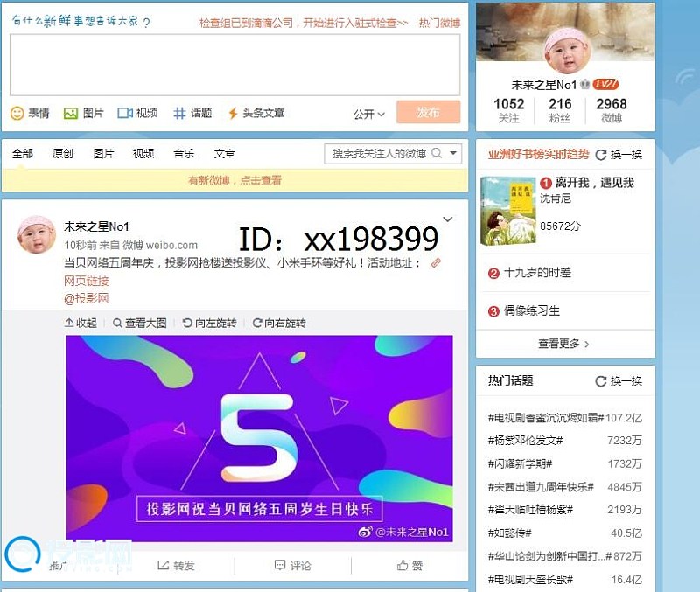The image size is (700, 592).
Task: Open the 216 粉丝 followers count
Action: 560,110
